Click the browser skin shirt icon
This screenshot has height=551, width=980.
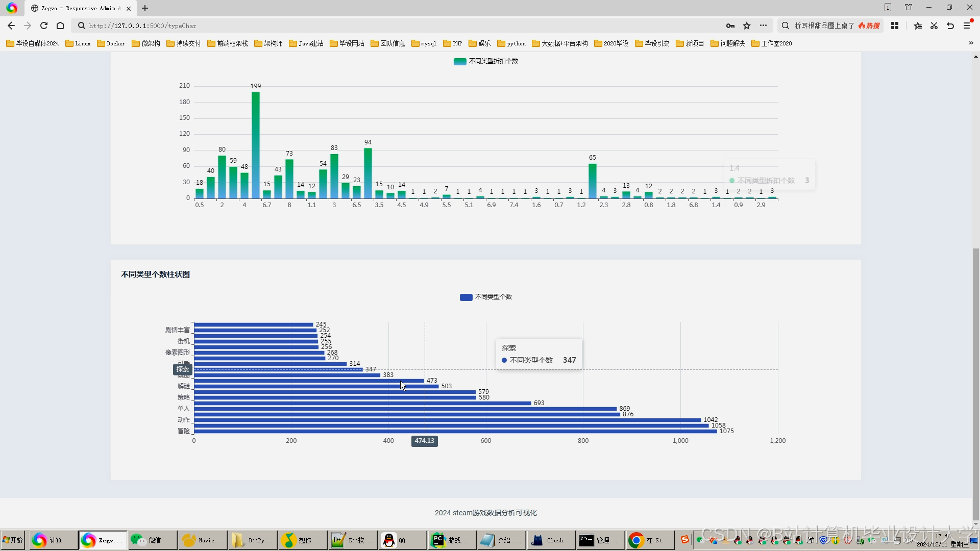click(x=909, y=7)
